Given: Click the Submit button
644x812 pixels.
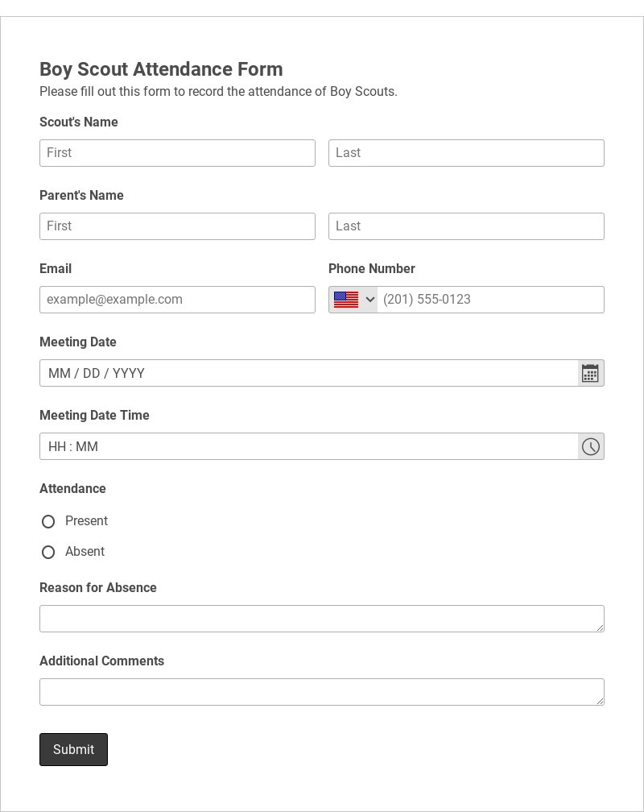Looking at the screenshot, I should (73, 749).
